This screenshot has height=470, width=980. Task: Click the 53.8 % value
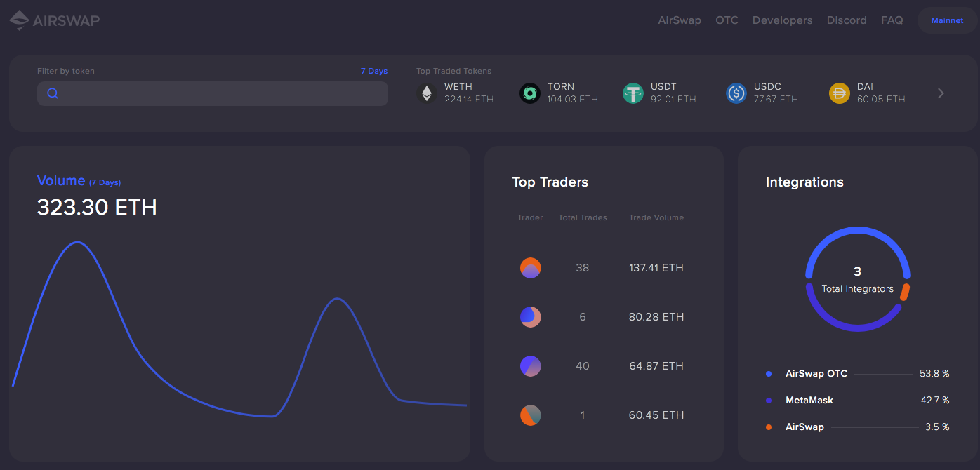(x=934, y=374)
